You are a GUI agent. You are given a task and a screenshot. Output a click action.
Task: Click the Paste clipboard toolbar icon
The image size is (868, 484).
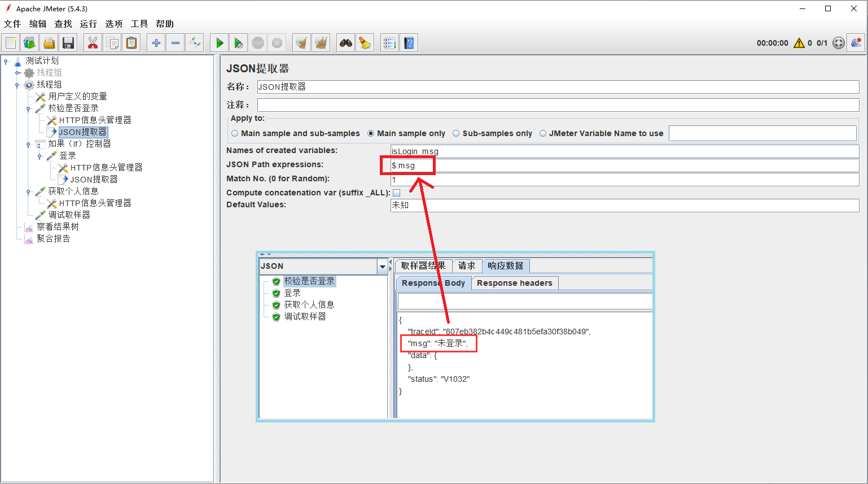(x=131, y=43)
